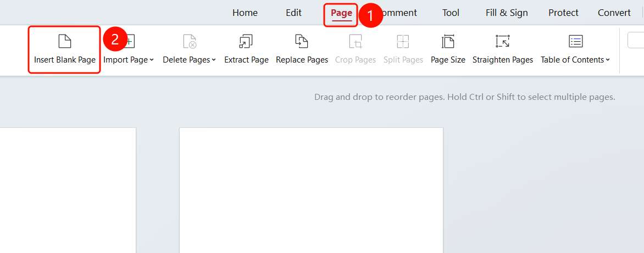Open the Convert tab

pyautogui.click(x=614, y=13)
